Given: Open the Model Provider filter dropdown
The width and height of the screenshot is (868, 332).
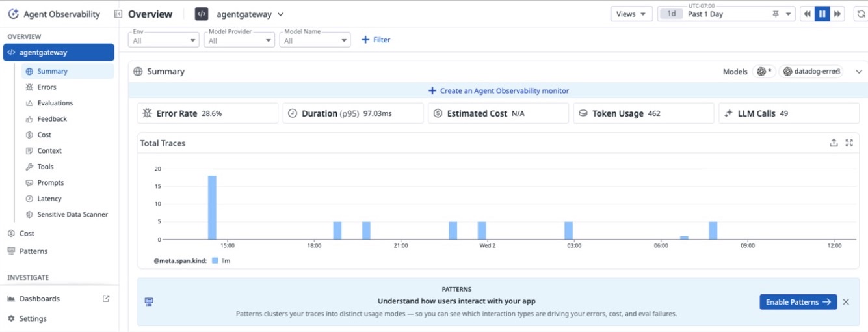Looking at the screenshot, I should point(240,40).
